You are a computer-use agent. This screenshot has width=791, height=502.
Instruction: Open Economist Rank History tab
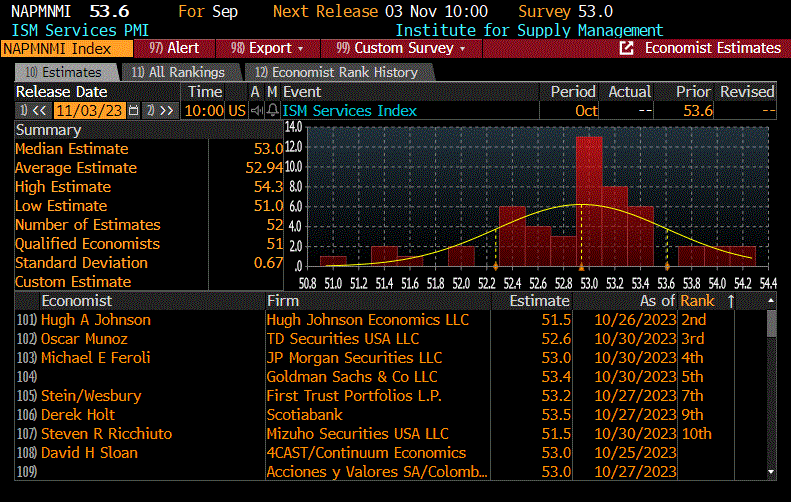click(x=337, y=72)
